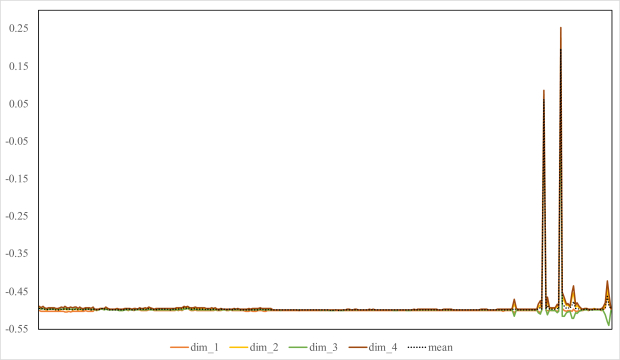Click the dim_3 legend label

click(323, 347)
